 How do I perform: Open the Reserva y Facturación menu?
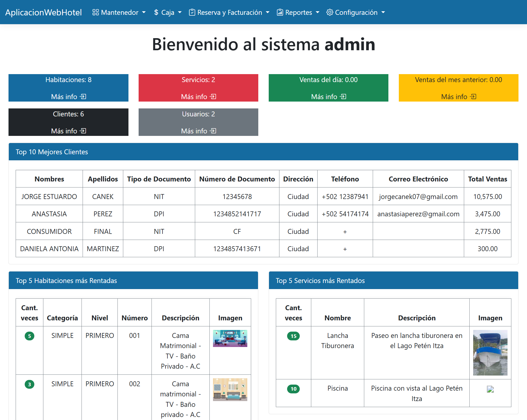[229, 12]
